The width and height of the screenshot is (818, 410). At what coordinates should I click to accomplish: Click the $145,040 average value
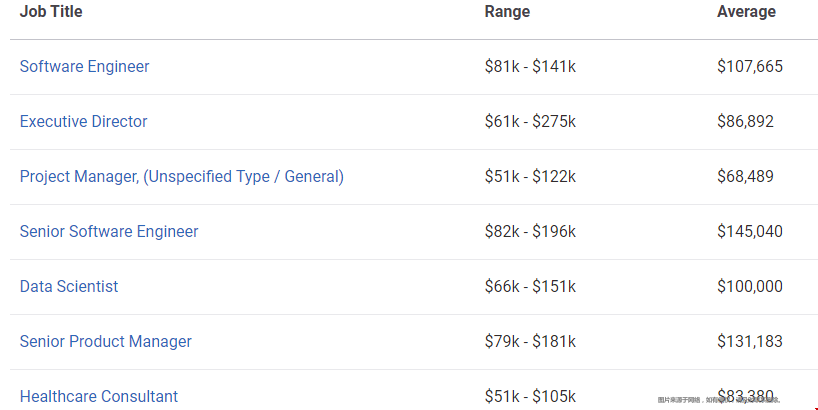[x=750, y=231]
